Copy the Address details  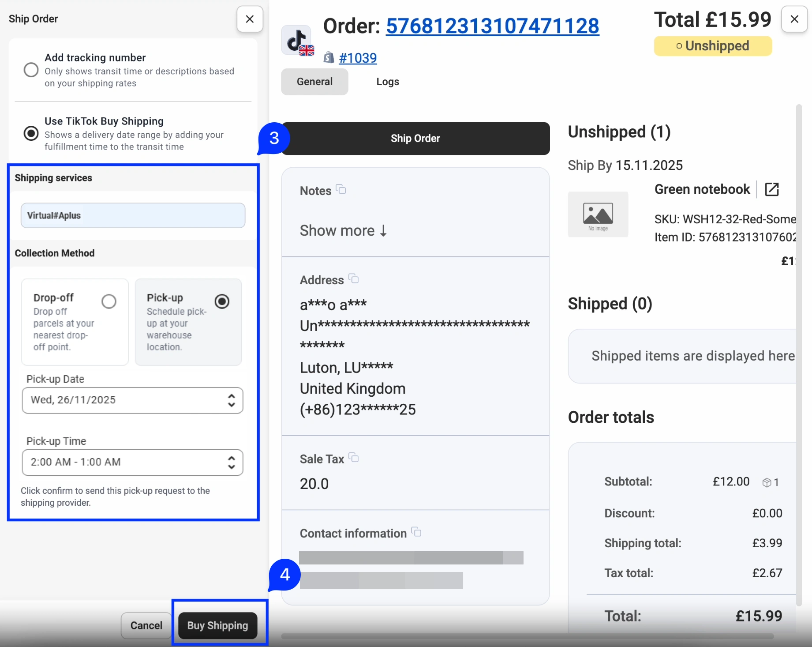353,279
